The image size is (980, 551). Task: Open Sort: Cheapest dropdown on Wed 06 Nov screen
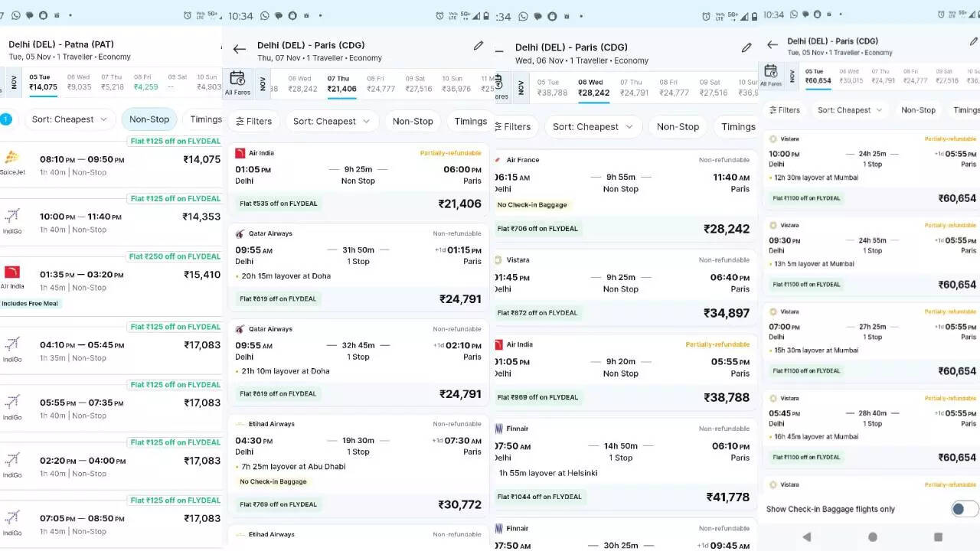coord(593,127)
